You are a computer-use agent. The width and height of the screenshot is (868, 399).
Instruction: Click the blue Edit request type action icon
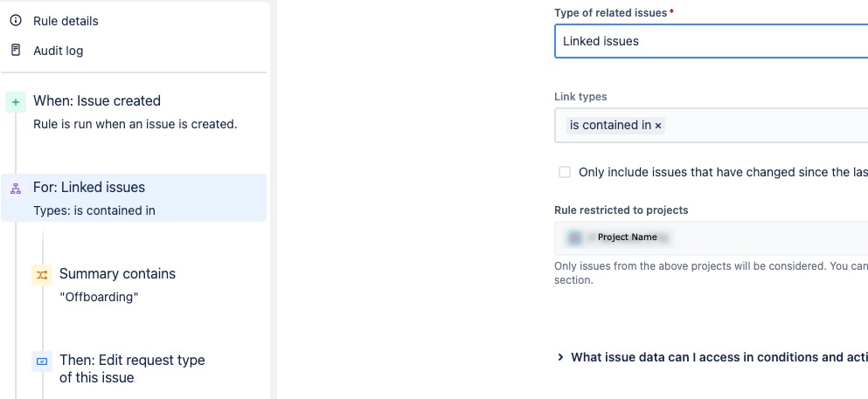[42, 361]
